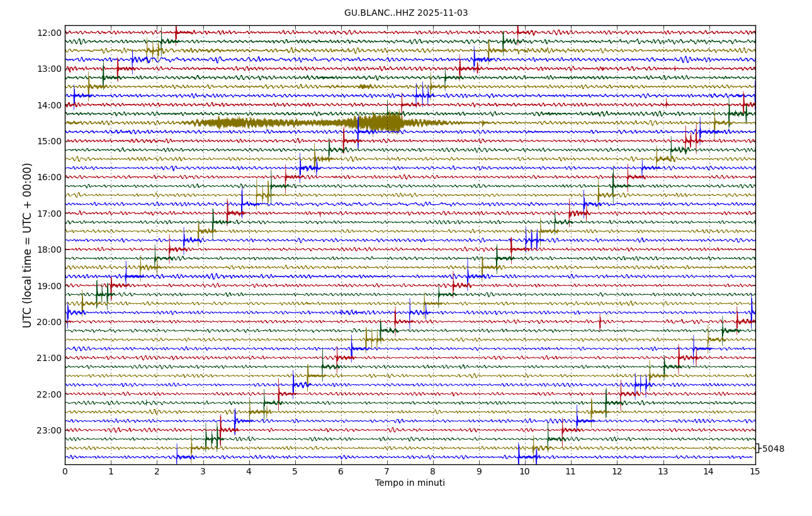The image size is (812, 516).
Task: Select the 20:00 time label on y-axis
Action: 49,322
